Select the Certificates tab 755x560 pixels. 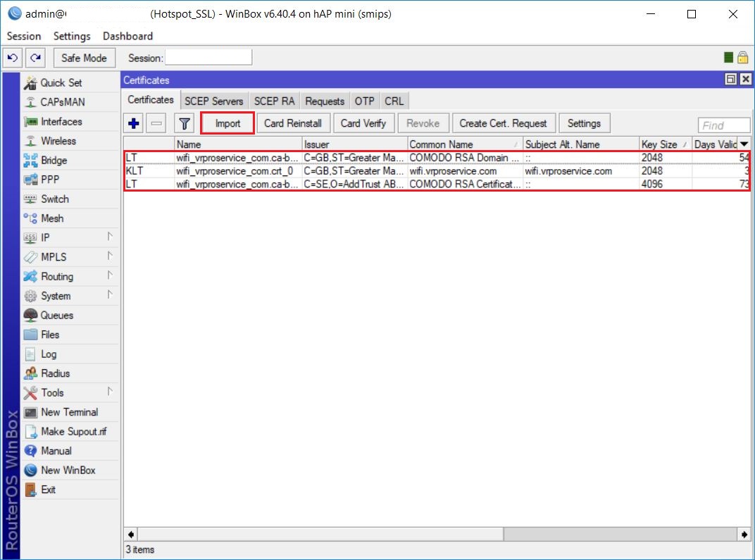click(151, 100)
